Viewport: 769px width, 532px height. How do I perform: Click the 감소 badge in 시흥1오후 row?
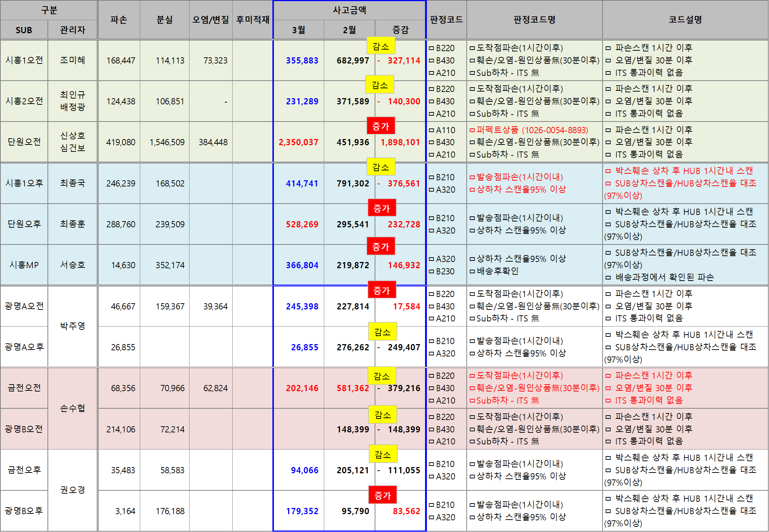380,167
